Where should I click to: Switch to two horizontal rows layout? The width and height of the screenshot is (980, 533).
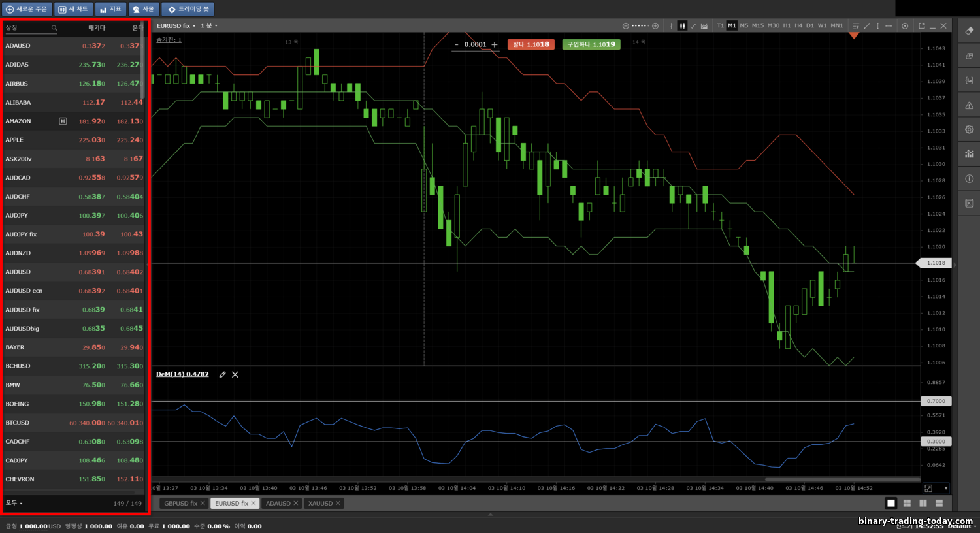coord(939,503)
